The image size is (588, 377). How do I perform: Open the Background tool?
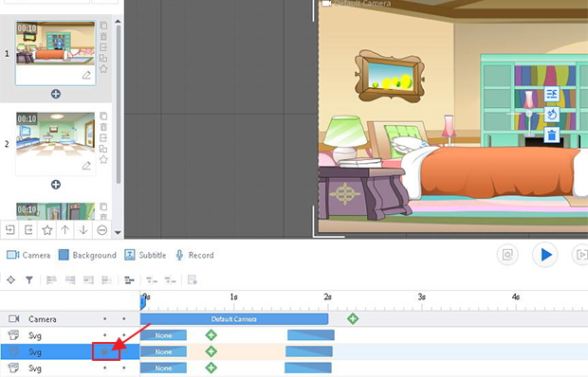pos(87,256)
